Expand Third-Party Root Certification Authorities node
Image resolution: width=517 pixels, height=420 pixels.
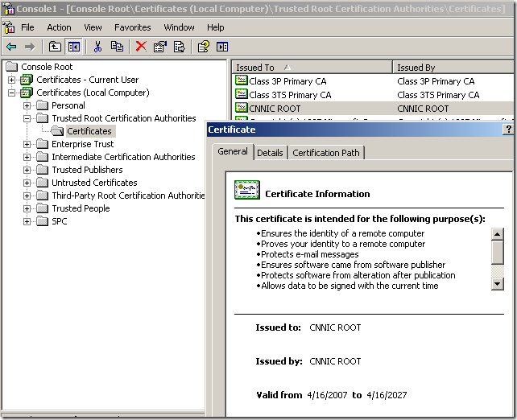[27, 196]
